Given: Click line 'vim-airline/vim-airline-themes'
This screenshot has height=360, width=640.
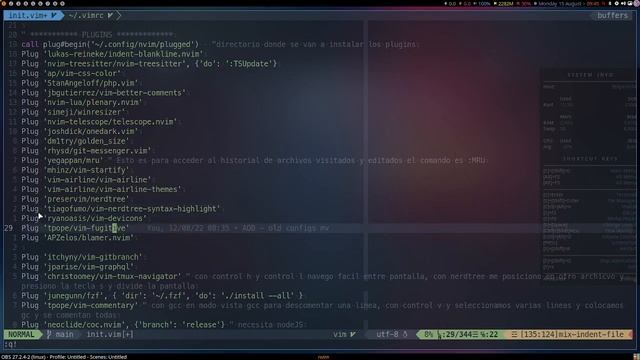Looking at the screenshot, I should click(102, 189).
